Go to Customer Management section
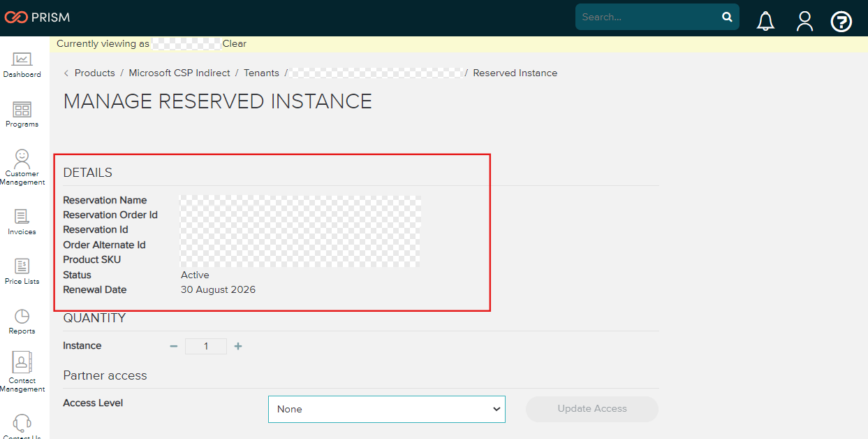Screen dimensions: 868x439 click(22, 168)
